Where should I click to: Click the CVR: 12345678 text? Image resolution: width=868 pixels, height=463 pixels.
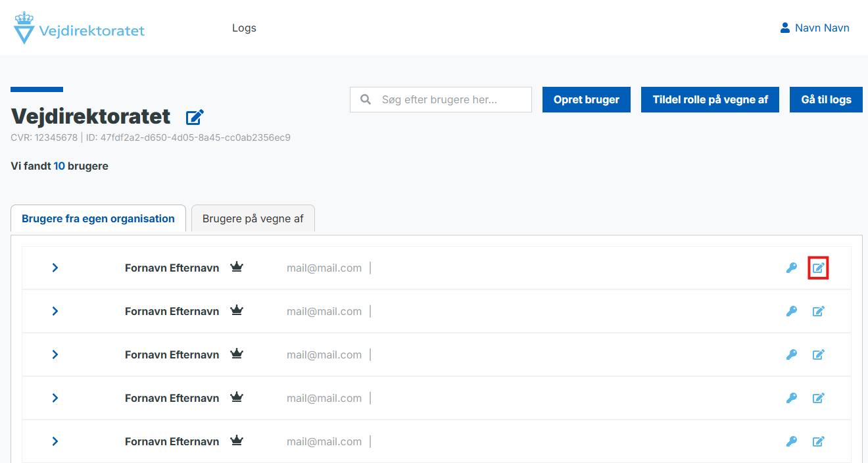44,137
